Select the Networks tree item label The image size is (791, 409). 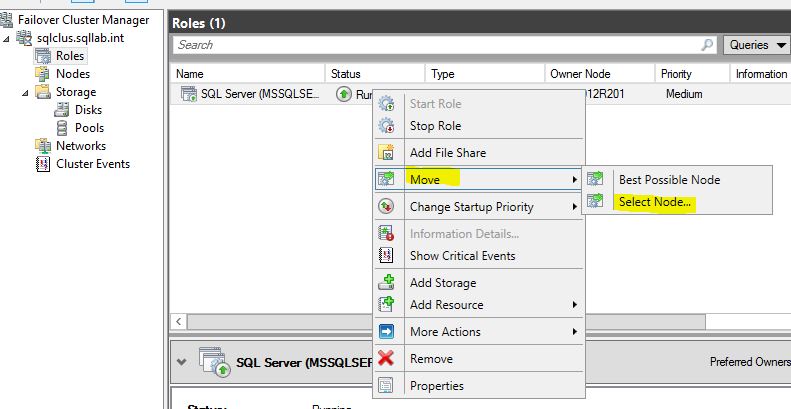pyautogui.click(x=81, y=146)
